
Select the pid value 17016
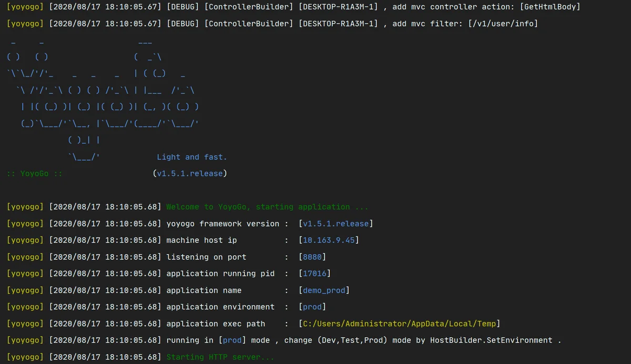(314, 274)
